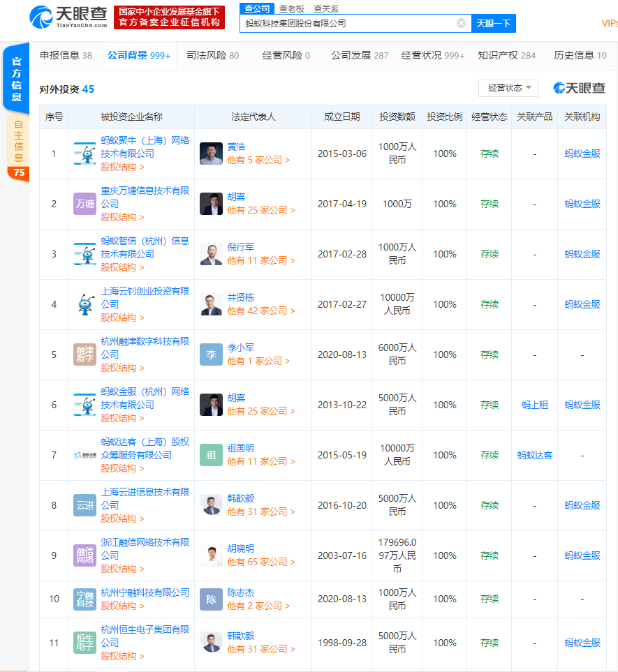
Task: Click the 李 avatar tile for 李小军
Action: coord(211,354)
